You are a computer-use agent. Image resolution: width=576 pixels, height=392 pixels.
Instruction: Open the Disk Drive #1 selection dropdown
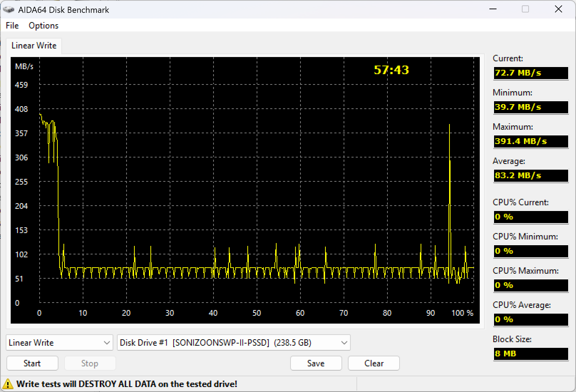coord(234,342)
